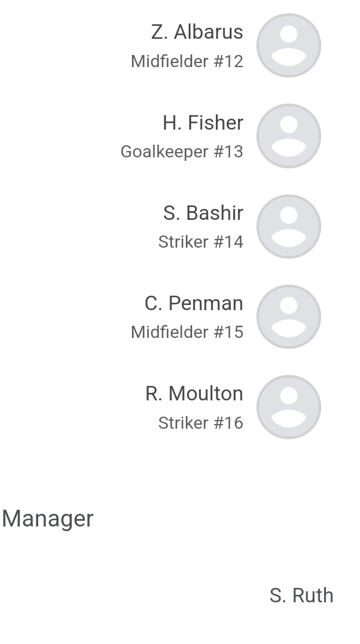Screen dimensions: 360x644
Task: Open H. Fisher avatar icon
Action: pos(288,136)
